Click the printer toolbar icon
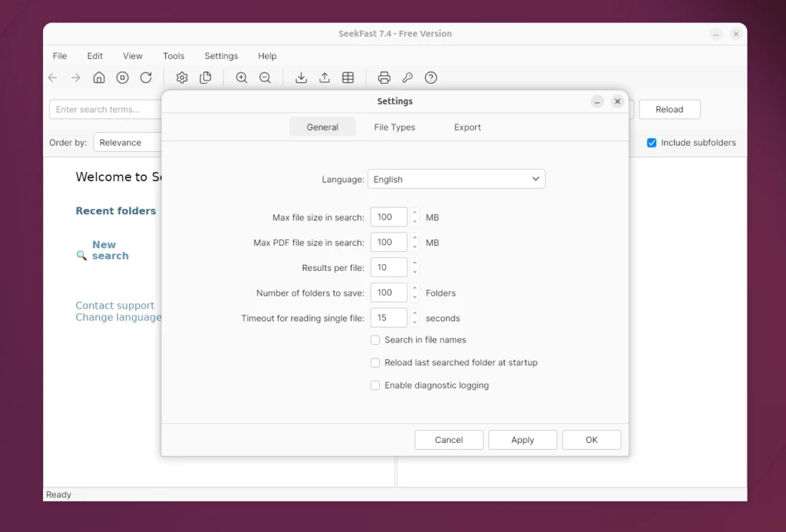786x532 pixels. 384,78
